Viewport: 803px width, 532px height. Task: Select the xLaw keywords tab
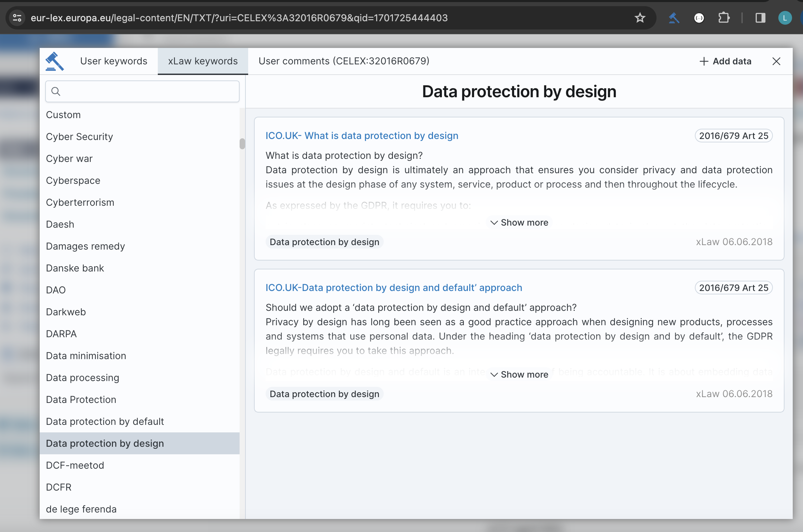(203, 61)
